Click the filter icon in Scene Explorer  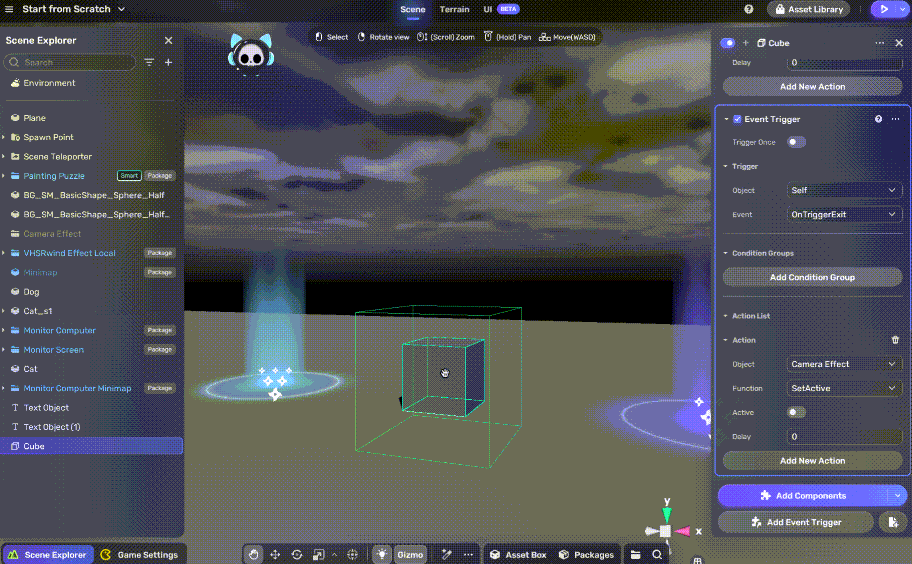pos(149,62)
